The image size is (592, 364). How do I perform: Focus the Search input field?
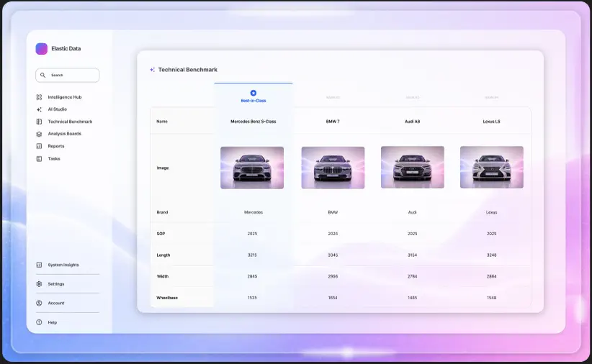(68, 75)
